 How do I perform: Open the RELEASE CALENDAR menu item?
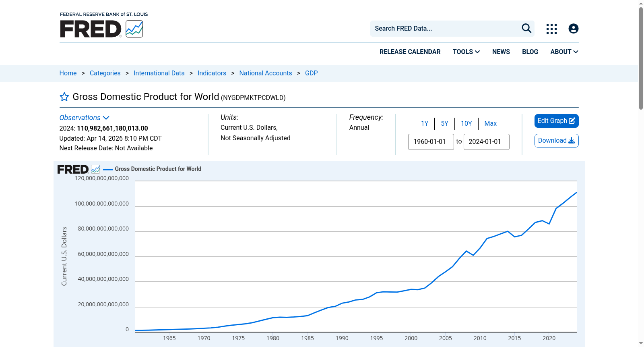tap(410, 52)
